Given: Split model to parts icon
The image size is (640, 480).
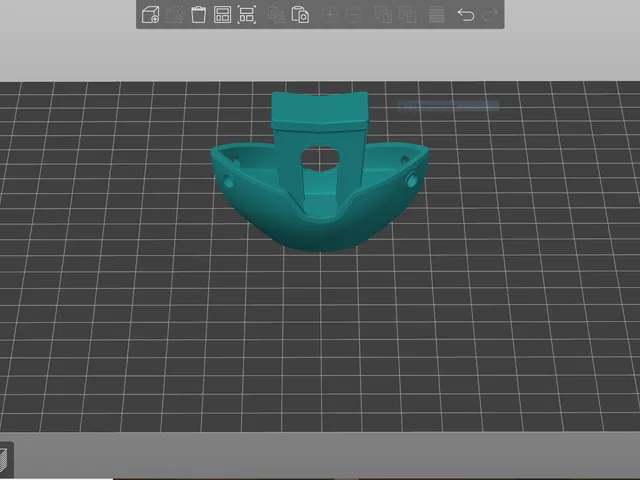Looking at the screenshot, I should pos(407,15).
